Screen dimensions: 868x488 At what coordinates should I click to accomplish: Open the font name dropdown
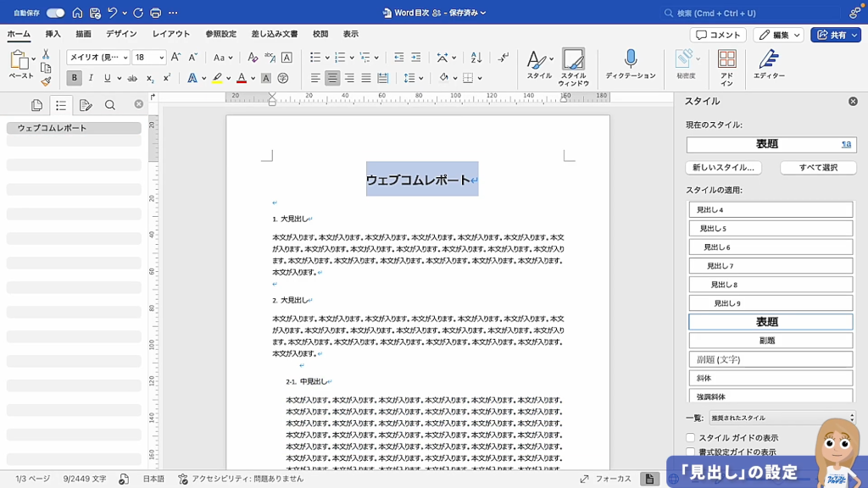pos(98,58)
